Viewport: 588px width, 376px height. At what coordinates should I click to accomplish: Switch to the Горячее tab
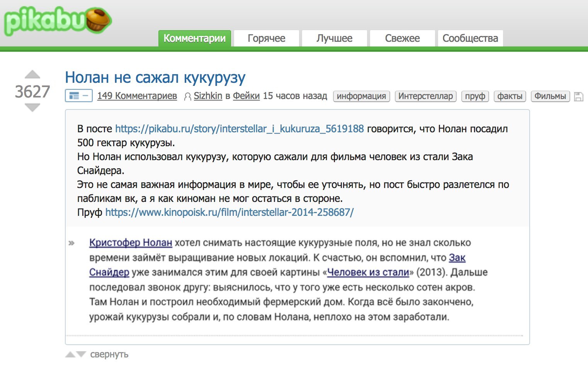tap(267, 38)
